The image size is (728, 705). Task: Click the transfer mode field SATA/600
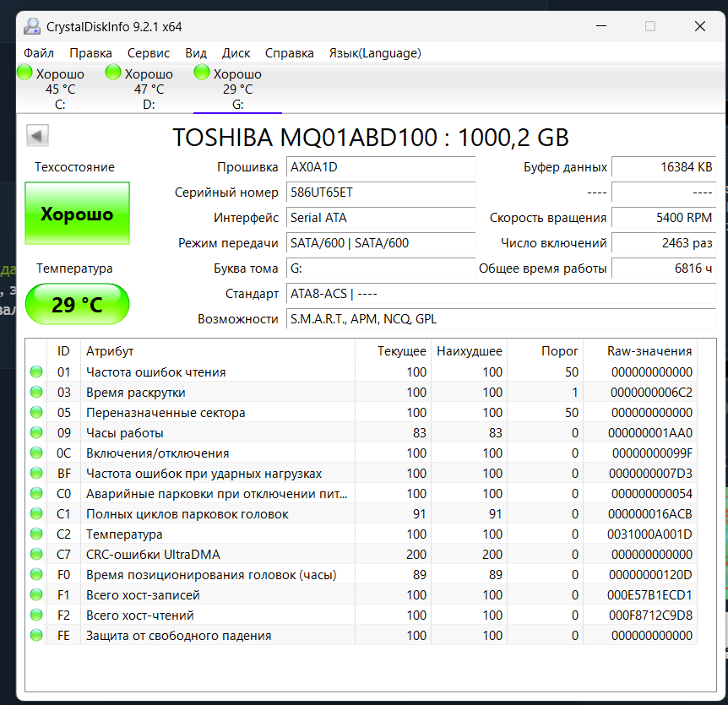pyautogui.click(x=381, y=242)
